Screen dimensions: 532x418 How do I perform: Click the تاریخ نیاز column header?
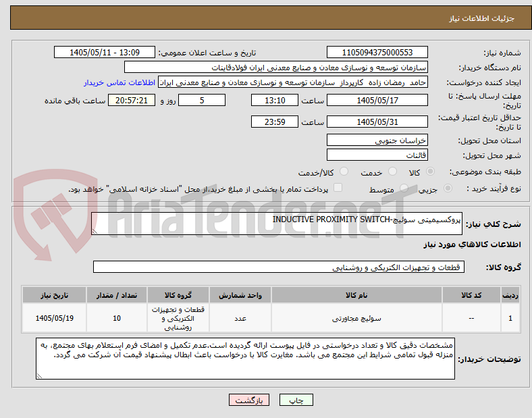(54, 295)
